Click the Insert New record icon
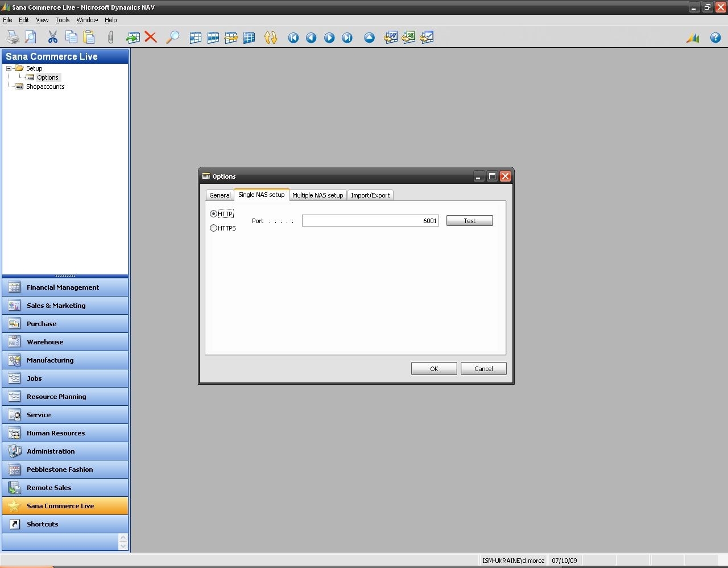728x568 pixels. [133, 38]
